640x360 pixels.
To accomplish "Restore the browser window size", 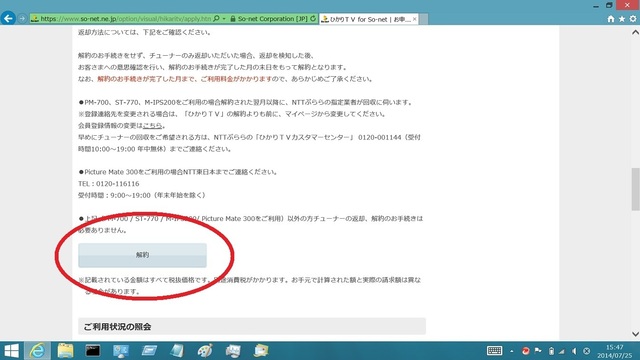I will 609,5.
